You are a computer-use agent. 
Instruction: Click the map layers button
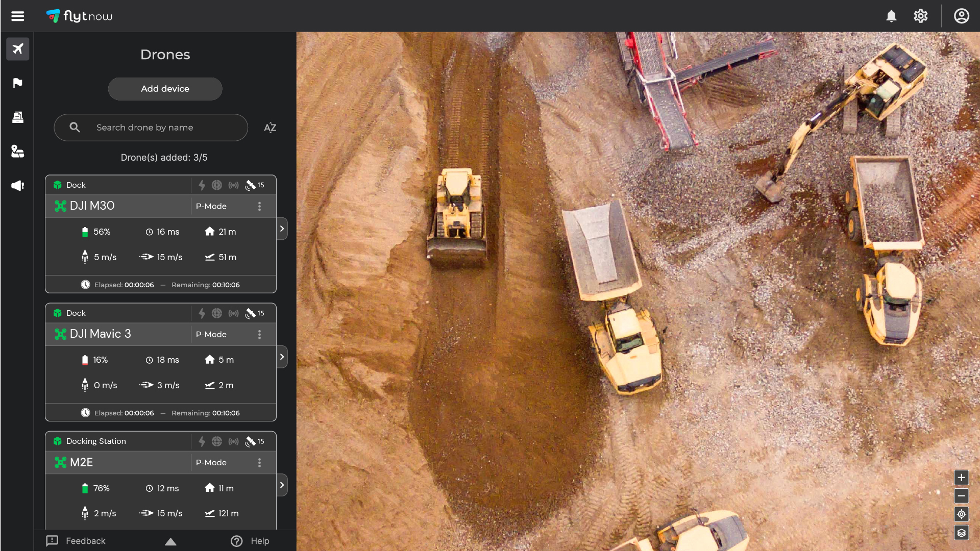(x=961, y=533)
